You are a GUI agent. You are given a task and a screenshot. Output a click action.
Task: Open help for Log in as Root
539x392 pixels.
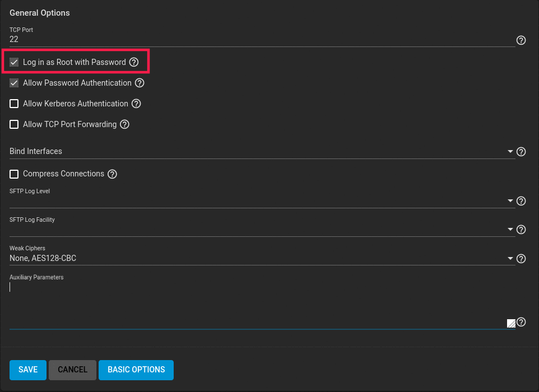point(134,62)
